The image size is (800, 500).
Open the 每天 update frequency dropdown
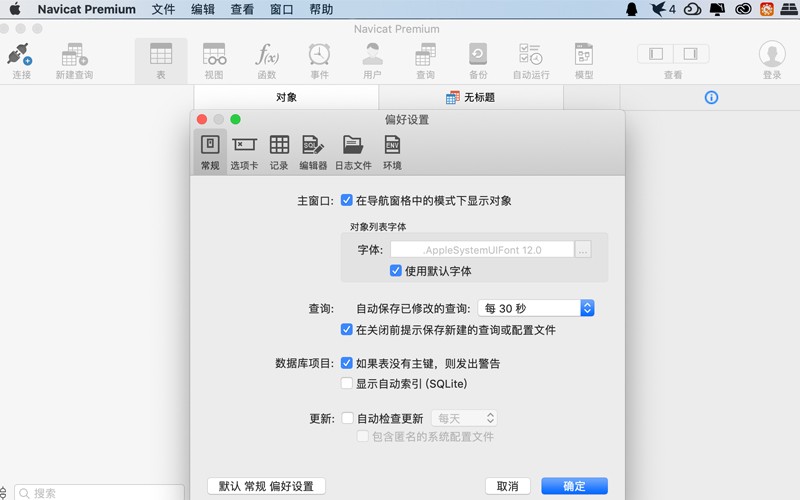(x=464, y=418)
